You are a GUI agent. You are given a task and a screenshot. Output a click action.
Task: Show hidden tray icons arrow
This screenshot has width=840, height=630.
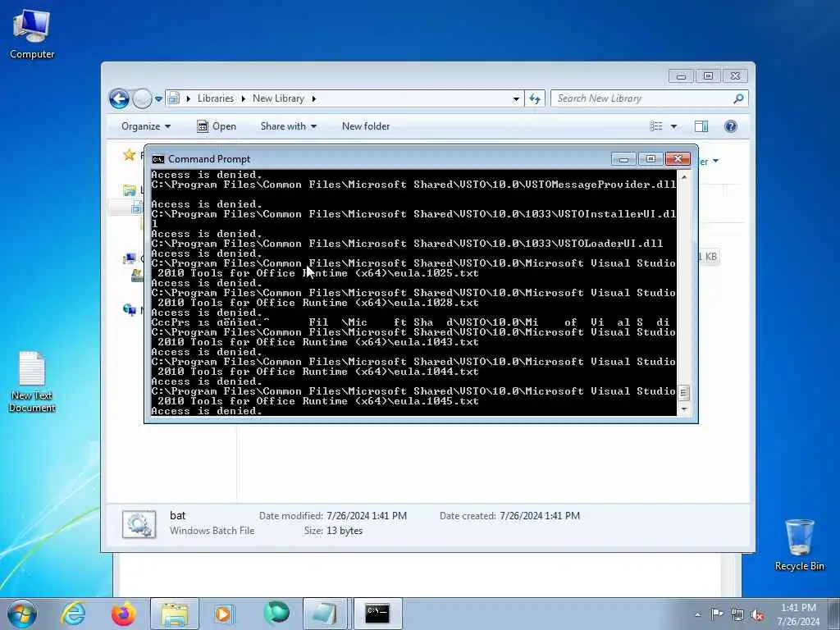tap(697, 615)
